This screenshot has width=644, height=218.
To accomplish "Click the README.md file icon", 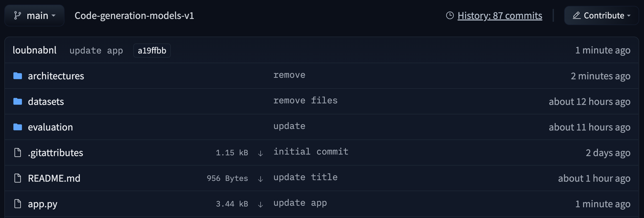I will [x=17, y=178].
